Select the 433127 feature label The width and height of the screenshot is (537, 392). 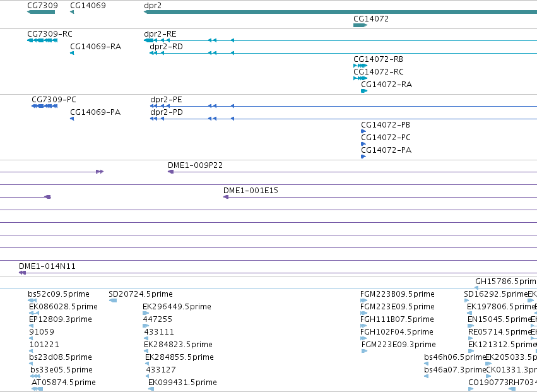(161, 370)
